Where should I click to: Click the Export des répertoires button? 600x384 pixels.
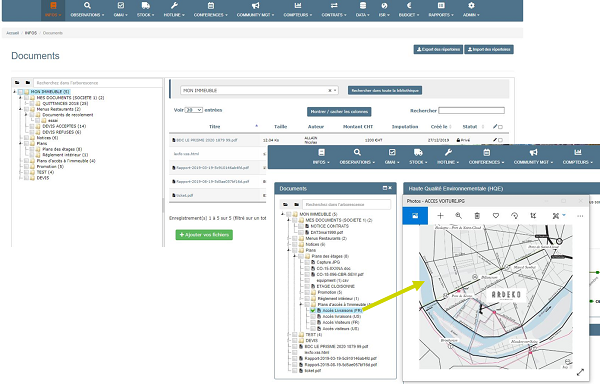coord(438,49)
